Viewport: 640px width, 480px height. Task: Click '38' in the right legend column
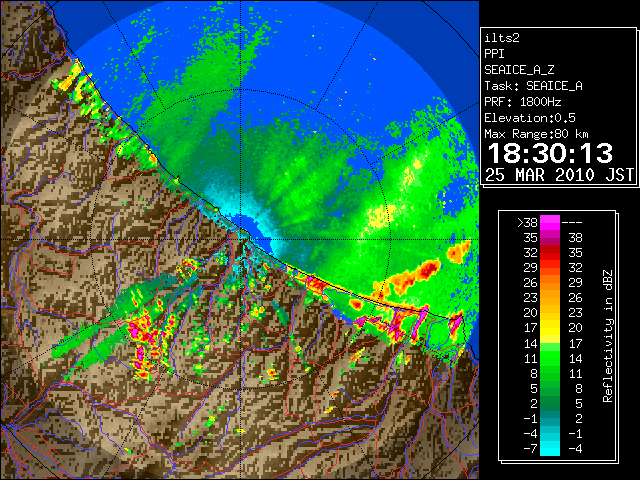click(x=576, y=238)
